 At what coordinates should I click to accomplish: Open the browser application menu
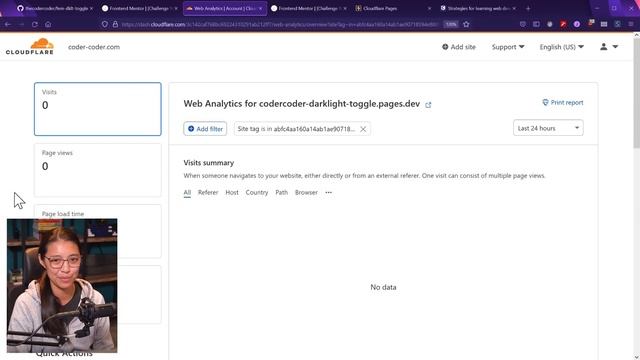coord(631,24)
